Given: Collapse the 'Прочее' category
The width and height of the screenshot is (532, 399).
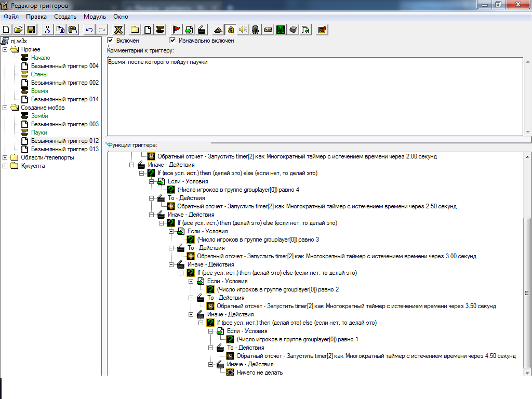Looking at the screenshot, I should pyautogui.click(x=5, y=49).
